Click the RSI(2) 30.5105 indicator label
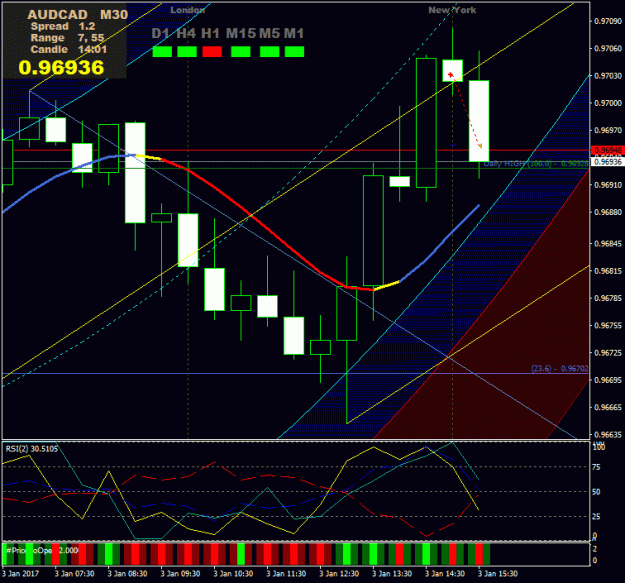This screenshot has height=583, width=625. tap(32, 449)
